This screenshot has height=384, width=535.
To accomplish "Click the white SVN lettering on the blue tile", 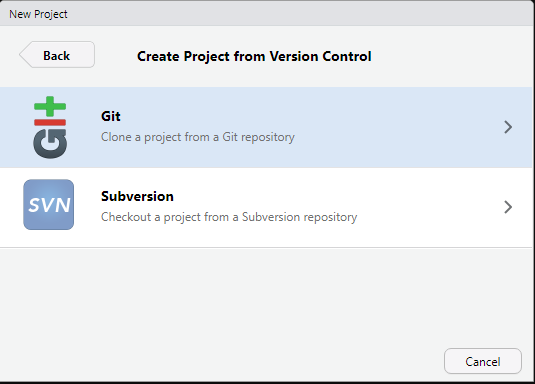I will point(49,205).
